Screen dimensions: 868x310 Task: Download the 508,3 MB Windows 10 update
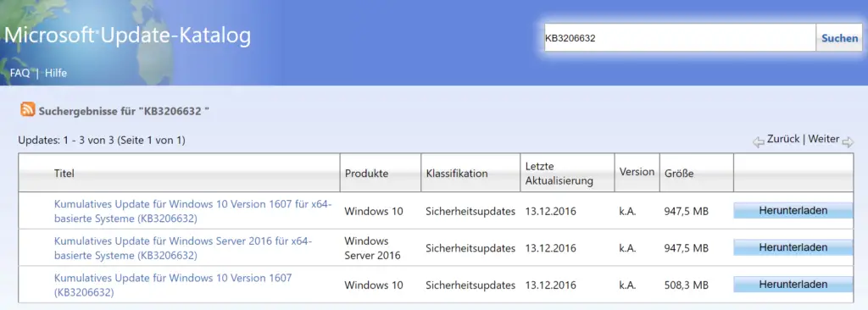(793, 285)
